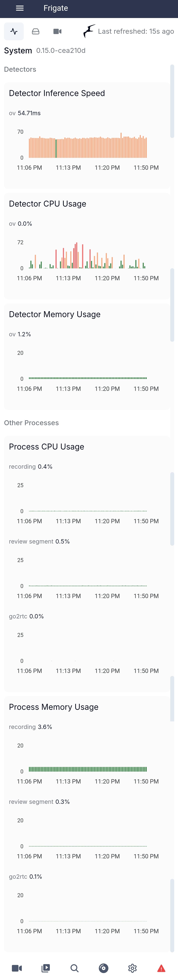178x980 pixels.
Task: Click the page scrollbar on the right
Action: [x=172, y=101]
